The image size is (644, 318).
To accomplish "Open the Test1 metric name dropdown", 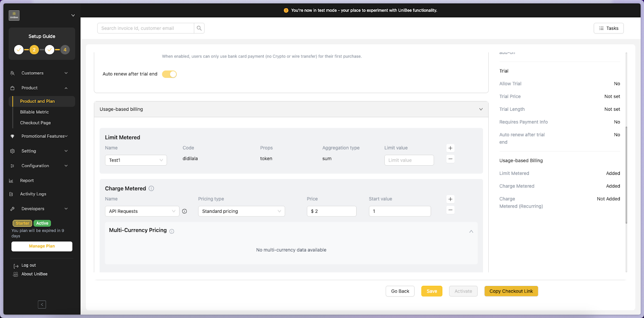I will tap(136, 160).
